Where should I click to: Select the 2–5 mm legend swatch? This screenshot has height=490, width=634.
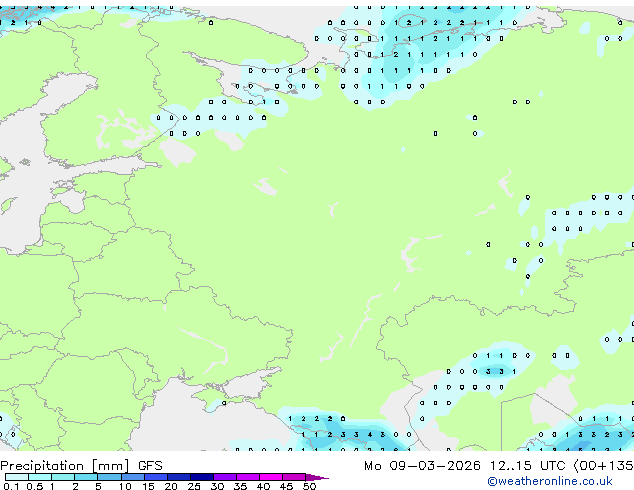pos(86,477)
